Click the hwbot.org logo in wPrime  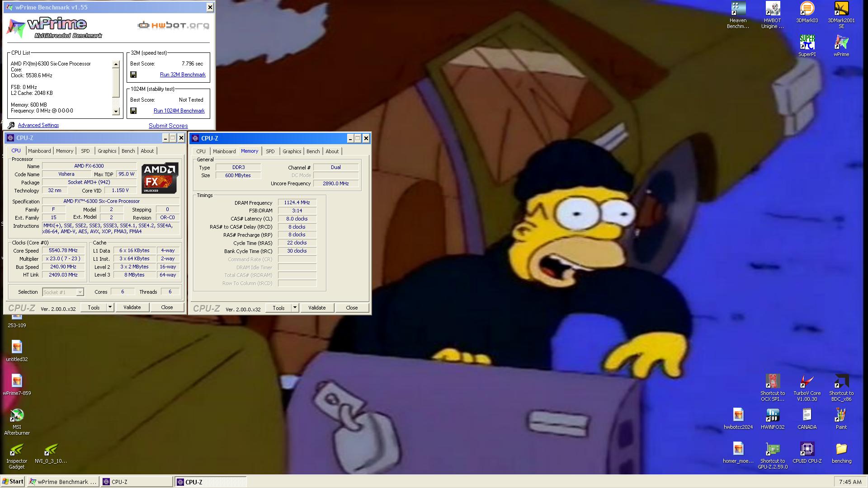(x=174, y=25)
